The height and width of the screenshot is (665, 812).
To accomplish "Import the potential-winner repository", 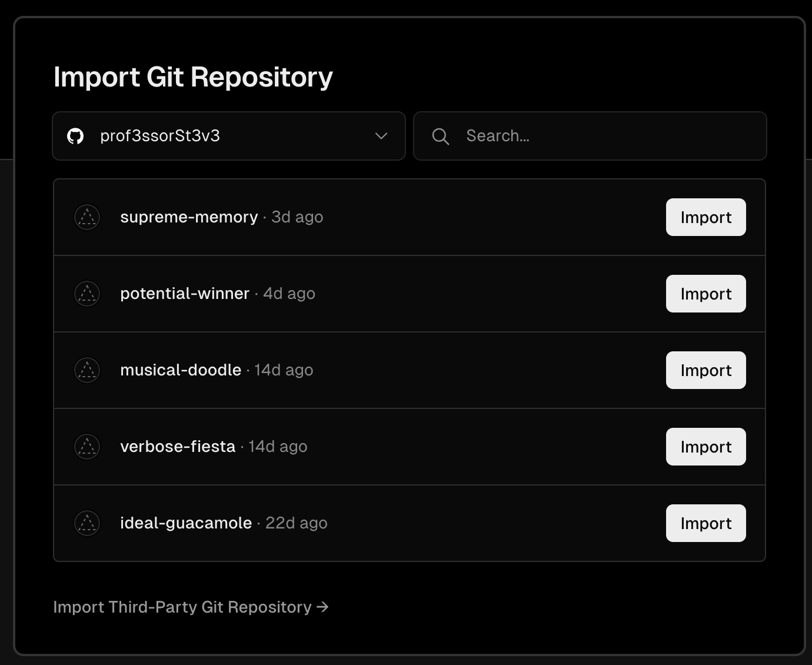I will coord(705,294).
